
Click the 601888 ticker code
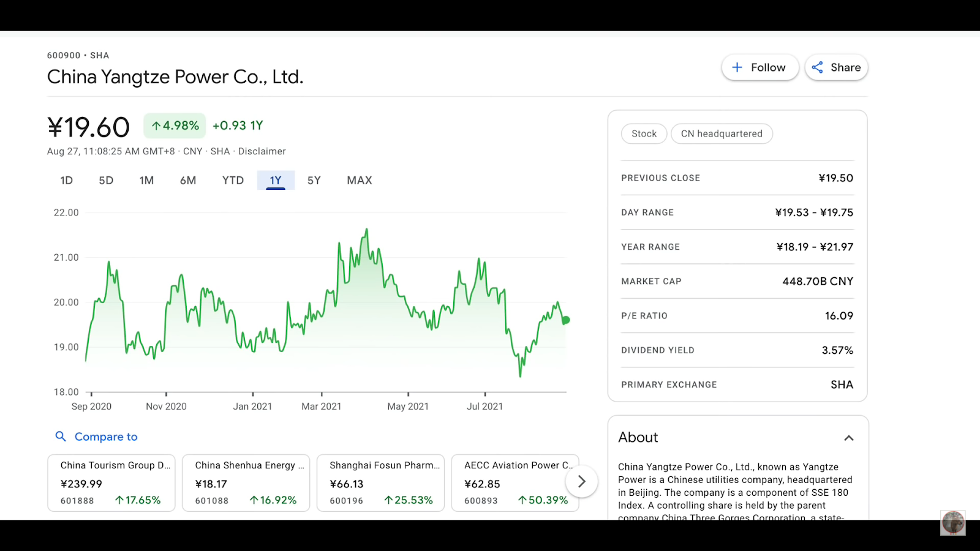pos(77,501)
